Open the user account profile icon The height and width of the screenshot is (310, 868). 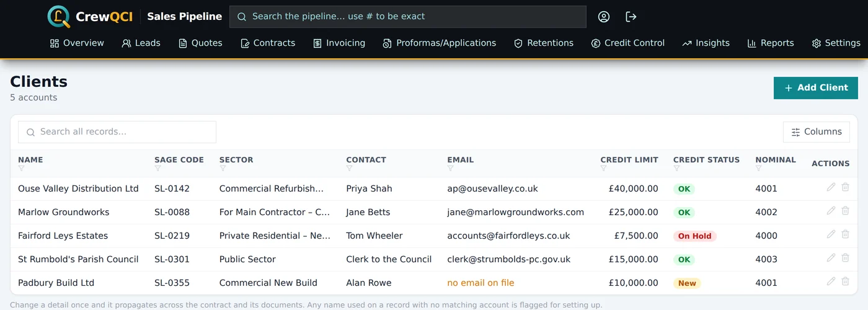coord(604,17)
